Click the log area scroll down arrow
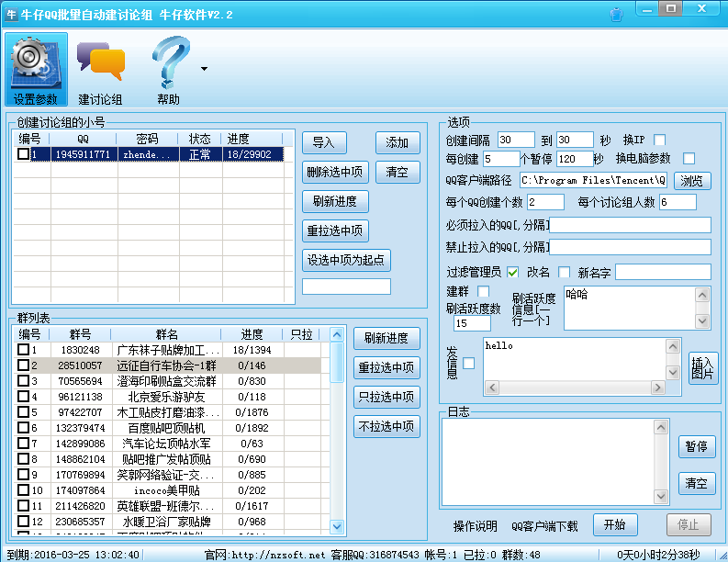 tap(661, 497)
